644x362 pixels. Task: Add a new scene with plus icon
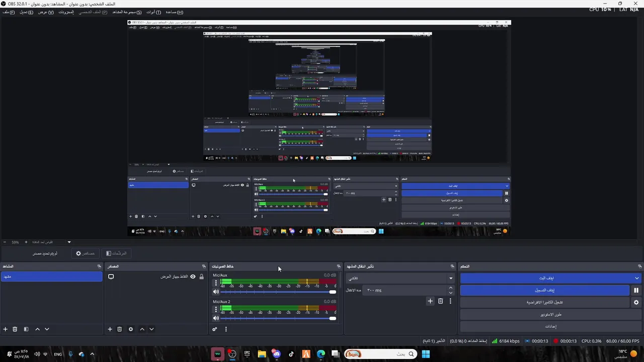(x=6, y=329)
